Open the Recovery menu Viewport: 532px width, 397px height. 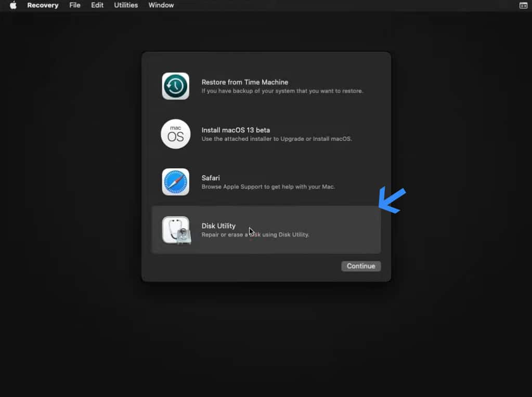(x=43, y=5)
